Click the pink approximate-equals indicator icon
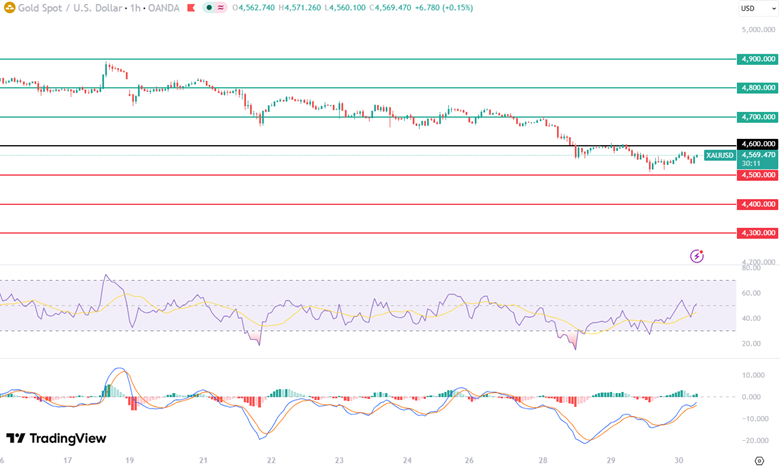 pyautogui.click(x=220, y=8)
